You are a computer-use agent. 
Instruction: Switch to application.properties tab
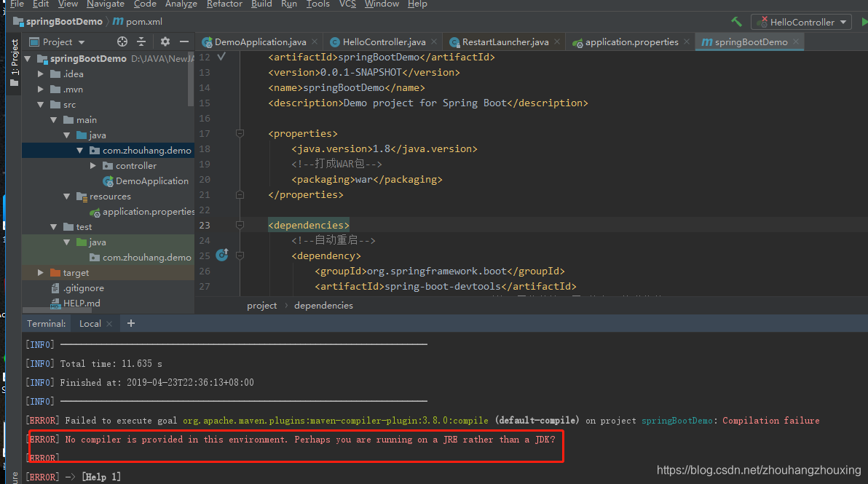coord(631,42)
